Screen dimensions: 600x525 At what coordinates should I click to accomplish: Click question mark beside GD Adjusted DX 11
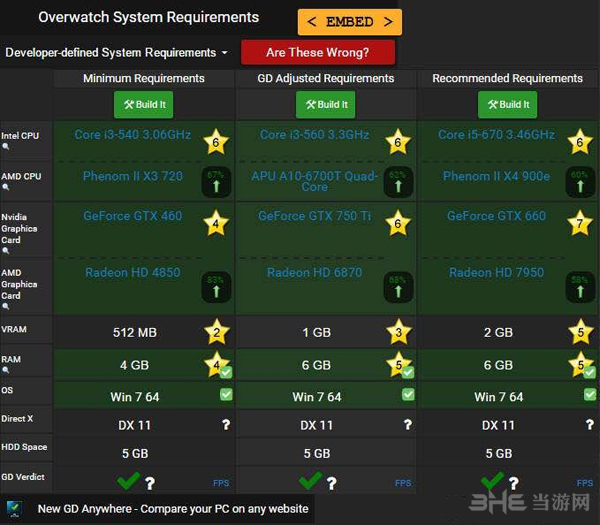click(x=408, y=424)
